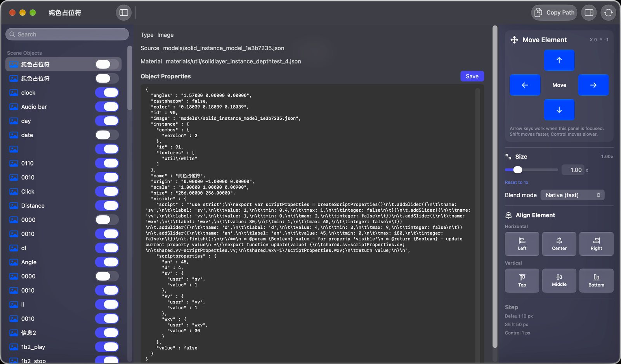Screen dimensions: 621x364
Task: Move element left with the left arrow
Action: [525, 85]
